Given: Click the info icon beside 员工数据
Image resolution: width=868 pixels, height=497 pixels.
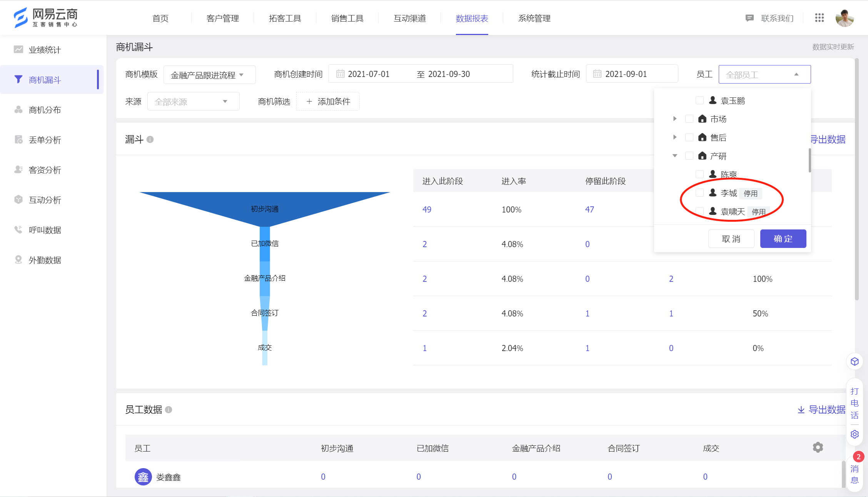Looking at the screenshot, I should [169, 410].
